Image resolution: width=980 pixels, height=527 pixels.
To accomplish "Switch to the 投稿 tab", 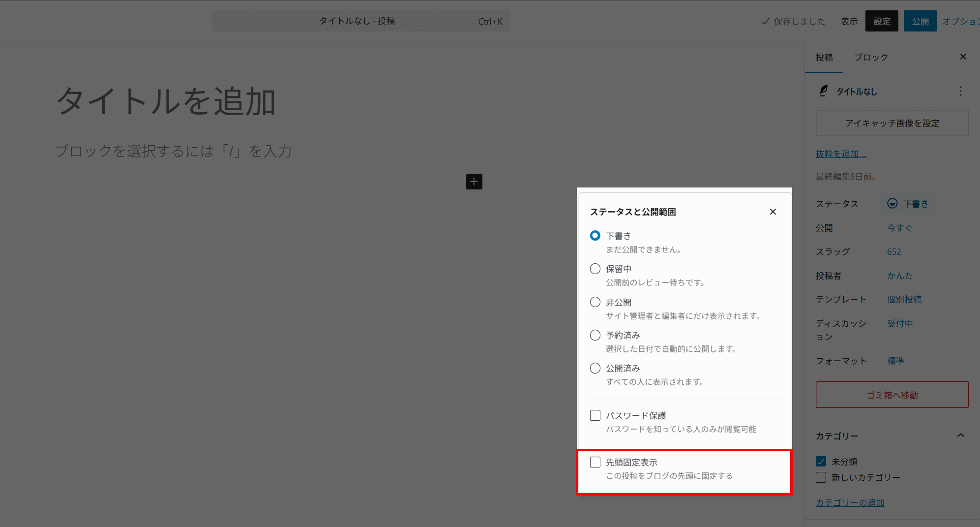I will (x=824, y=57).
